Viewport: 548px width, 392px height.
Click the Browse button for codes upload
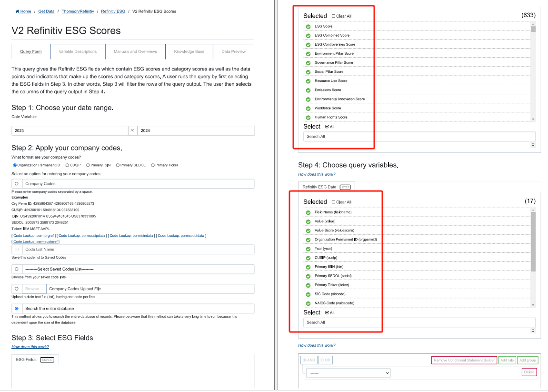click(34, 289)
